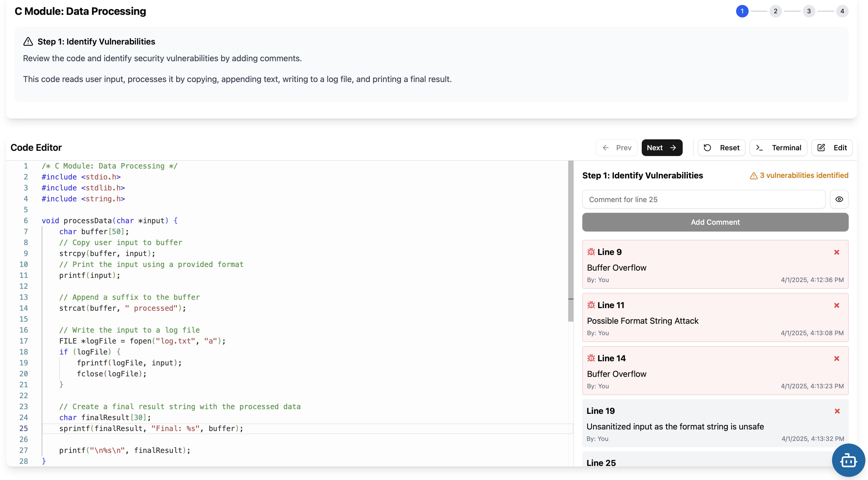Remove the Line 11 format string comment
The width and height of the screenshot is (868, 480).
point(836,305)
